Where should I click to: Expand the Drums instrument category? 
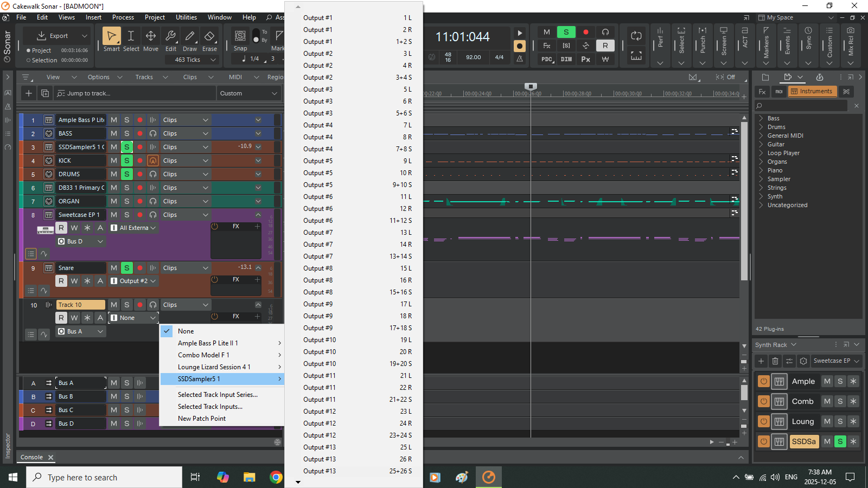(776, 127)
